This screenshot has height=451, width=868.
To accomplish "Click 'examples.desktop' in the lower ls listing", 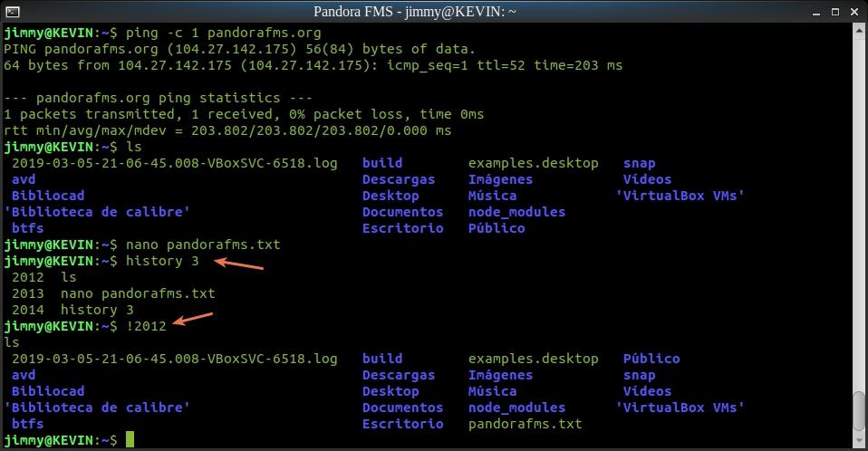I will click(x=533, y=359).
